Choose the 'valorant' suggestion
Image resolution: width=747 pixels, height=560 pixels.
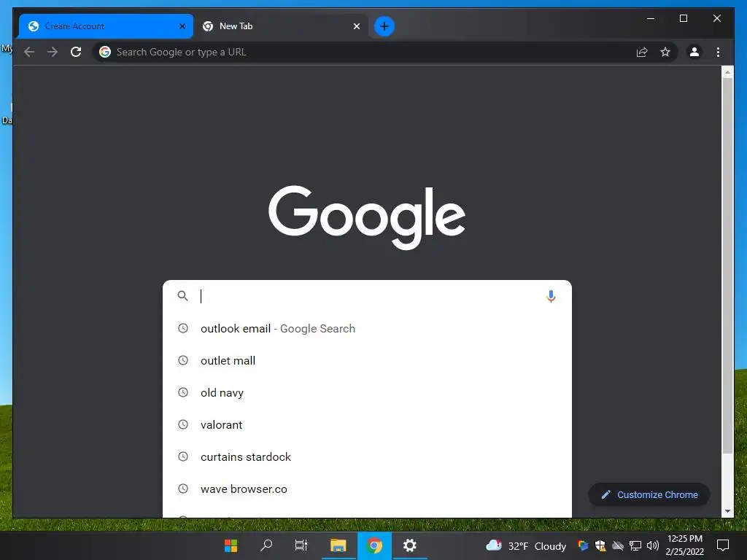[x=367, y=425]
